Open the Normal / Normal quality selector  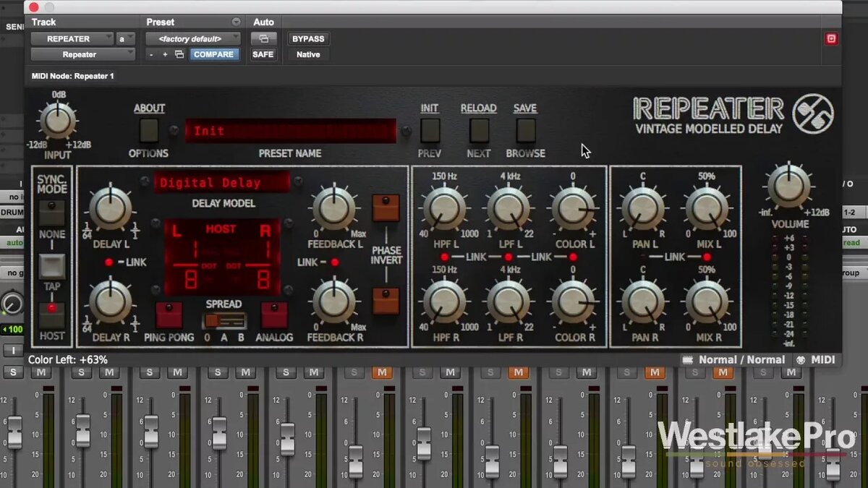click(735, 359)
